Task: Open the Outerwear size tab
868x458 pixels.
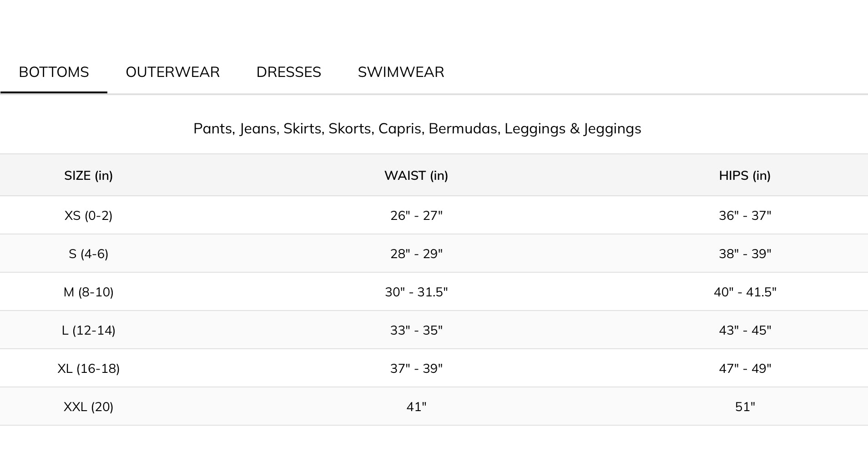Action: 172,72
